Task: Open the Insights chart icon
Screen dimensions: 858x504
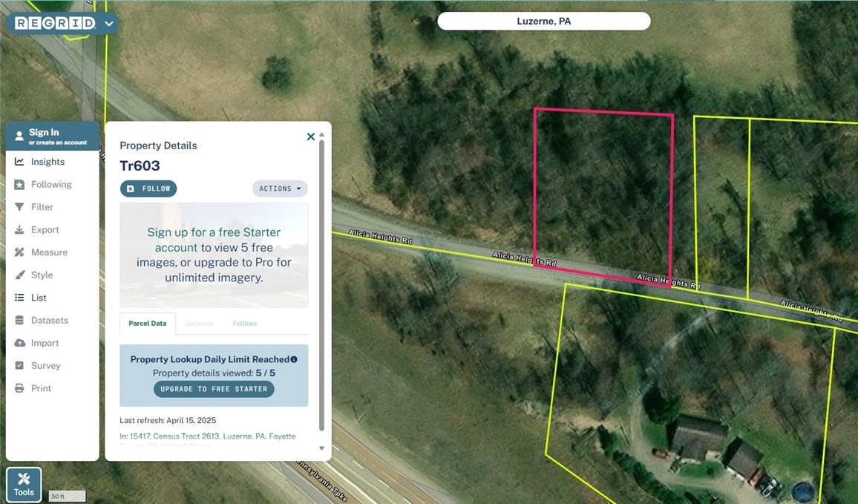Action: [x=19, y=161]
